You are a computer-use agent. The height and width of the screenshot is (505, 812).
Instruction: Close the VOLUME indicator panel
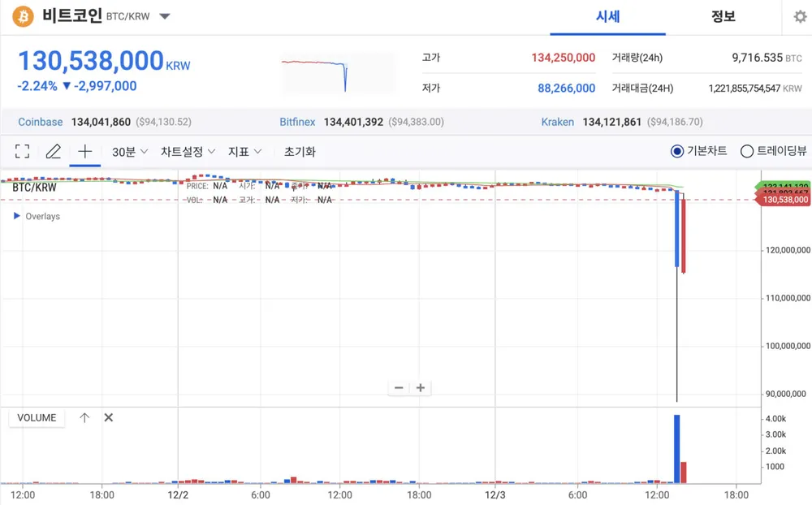(x=109, y=418)
